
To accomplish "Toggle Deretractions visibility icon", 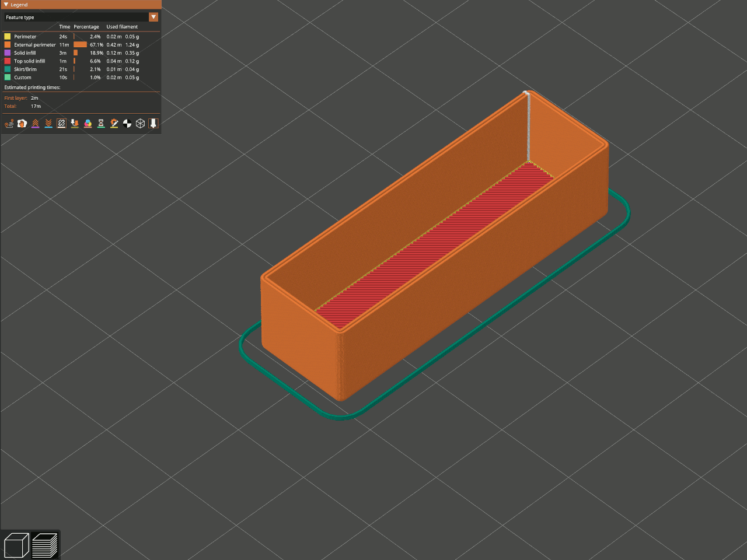I will [48, 123].
